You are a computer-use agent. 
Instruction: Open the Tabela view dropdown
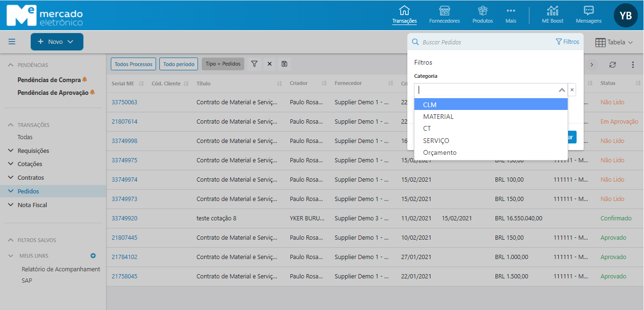pos(613,42)
